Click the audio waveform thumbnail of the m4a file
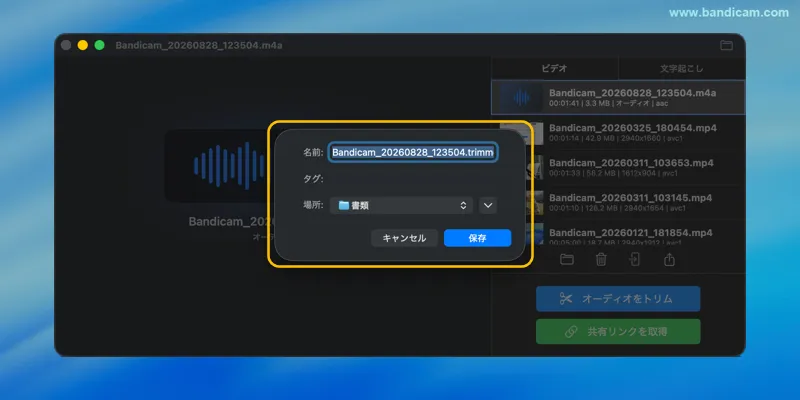Screen dimensions: 800x400 tap(521, 97)
